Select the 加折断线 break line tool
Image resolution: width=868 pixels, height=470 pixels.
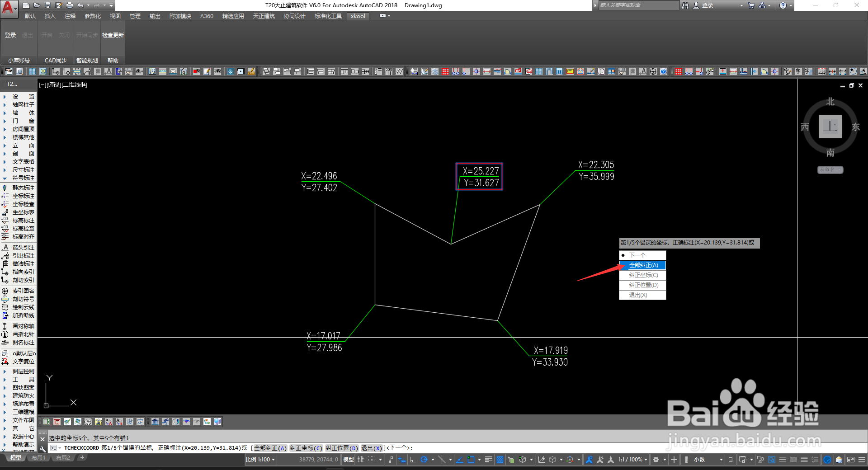[x=19, y=315]
